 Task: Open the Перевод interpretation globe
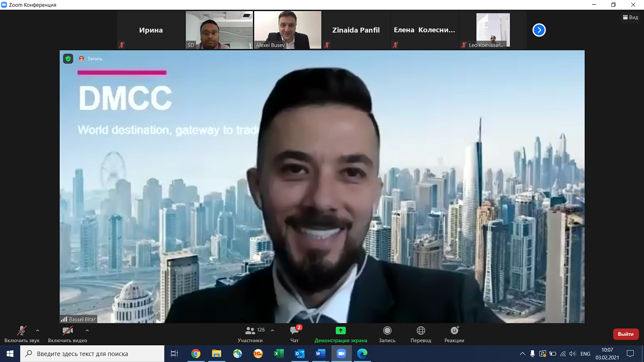tap(421, 334)
